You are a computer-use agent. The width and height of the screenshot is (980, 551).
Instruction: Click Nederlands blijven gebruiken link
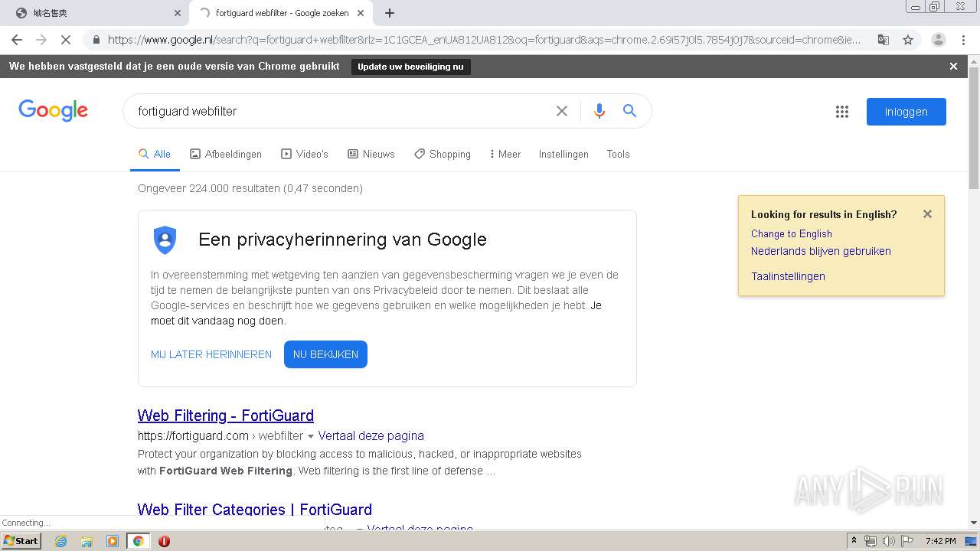point(821,251)
